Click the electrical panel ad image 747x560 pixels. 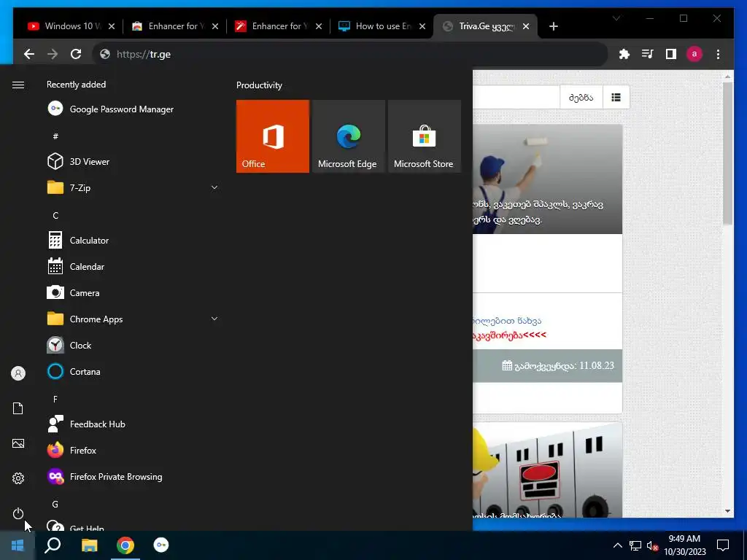tap(547, 470)
